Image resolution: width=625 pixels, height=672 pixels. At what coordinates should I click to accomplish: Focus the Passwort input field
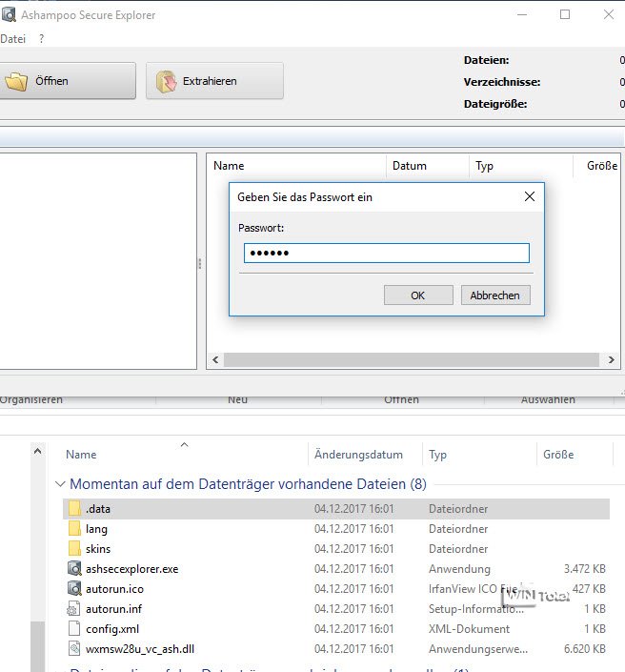[x=387, y=253]
